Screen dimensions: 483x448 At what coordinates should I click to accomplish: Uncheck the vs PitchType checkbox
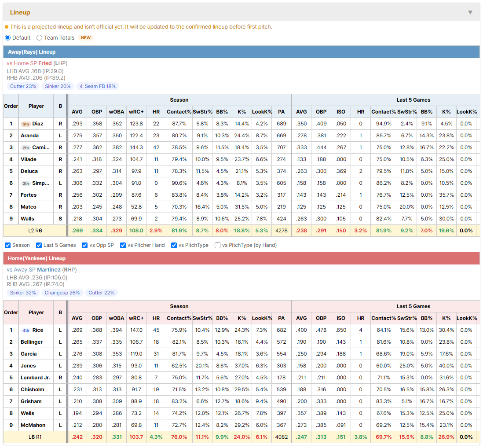(174, 245)
